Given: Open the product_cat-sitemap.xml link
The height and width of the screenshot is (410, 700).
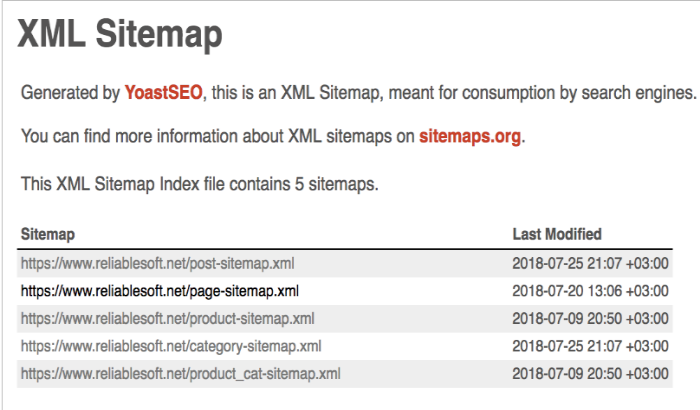Looking at the screenshot, I should click(x=180, y=374).
